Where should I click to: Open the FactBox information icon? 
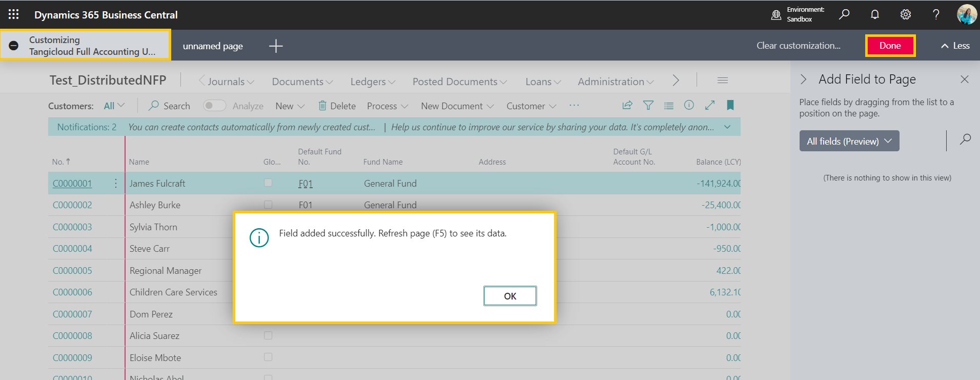[x=689, y=105]
